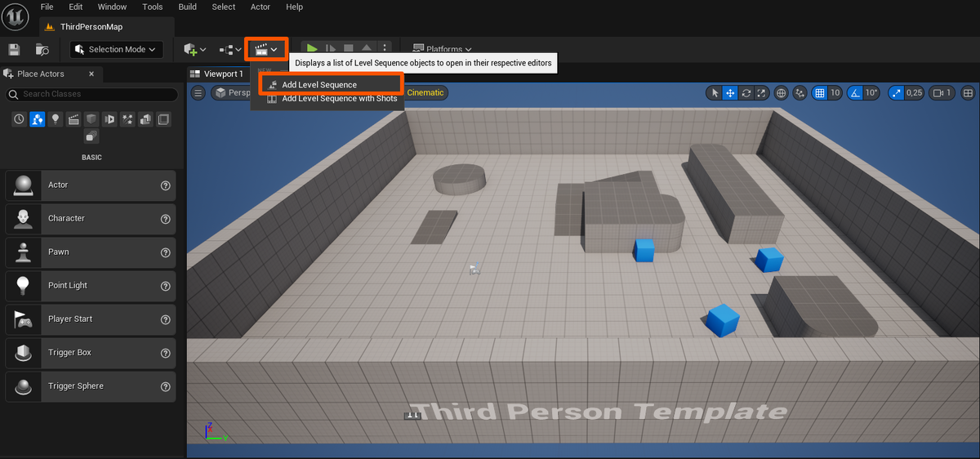980x459 pixels.
Task: Select the Character item in Place Actors
Action: [x=91, y=219]
